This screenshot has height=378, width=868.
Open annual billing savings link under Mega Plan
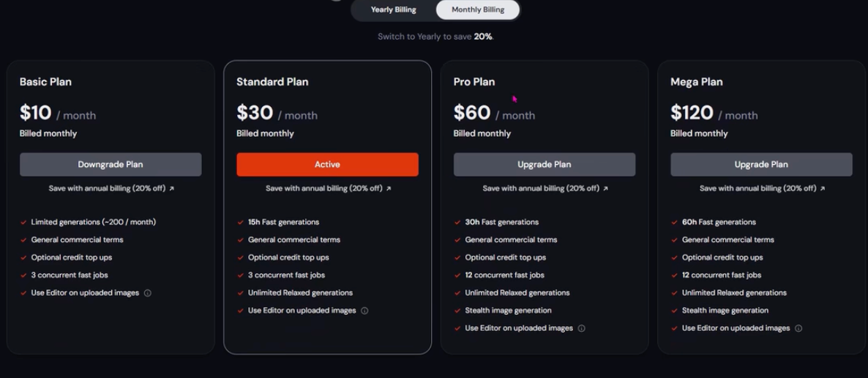(x=763, y=188)
